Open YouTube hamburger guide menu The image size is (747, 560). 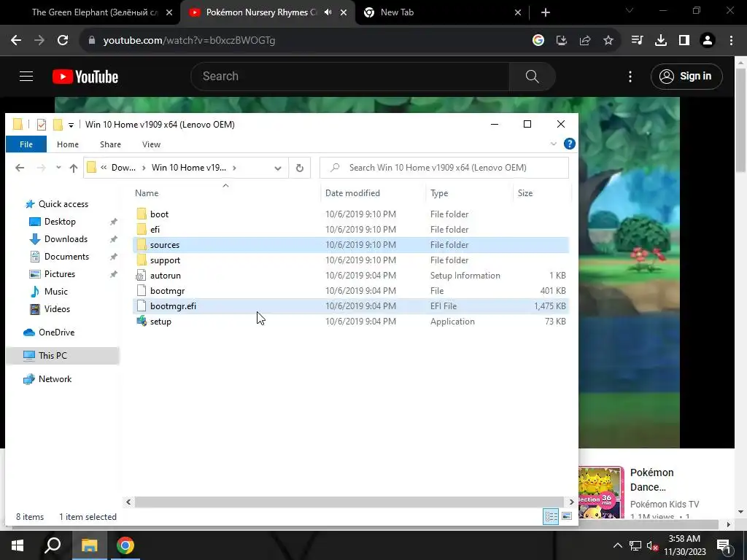click(x=26, y=76)
